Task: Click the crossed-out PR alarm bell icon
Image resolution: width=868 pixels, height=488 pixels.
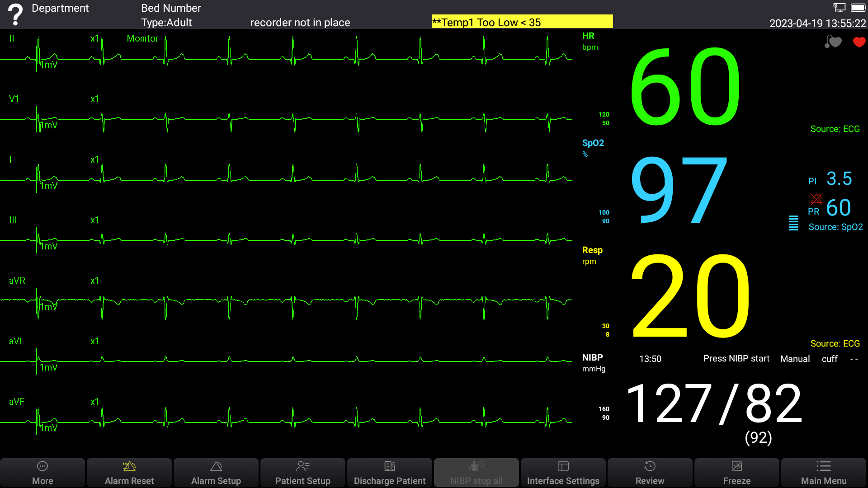Action: [816, 199]
